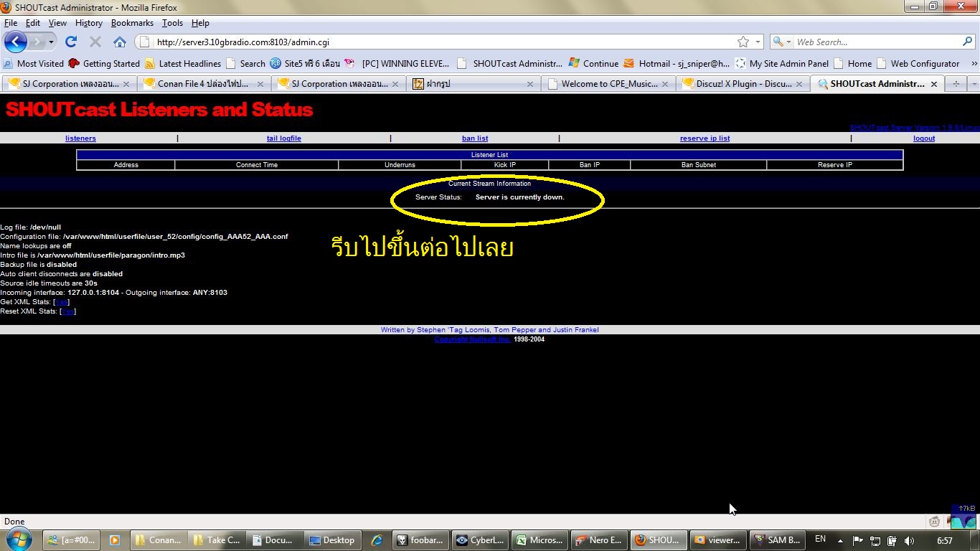Open the Web Configurator bookmark

point(918,63)
